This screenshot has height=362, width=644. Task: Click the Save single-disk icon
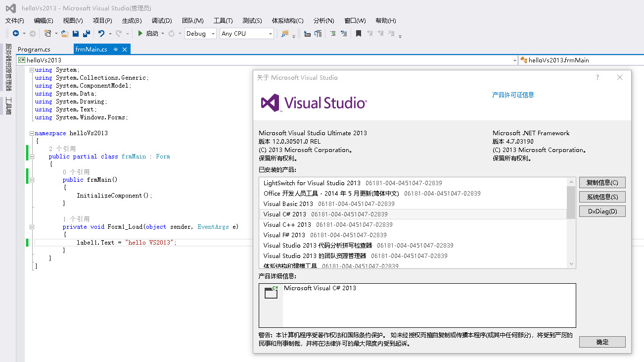[76, 34]
